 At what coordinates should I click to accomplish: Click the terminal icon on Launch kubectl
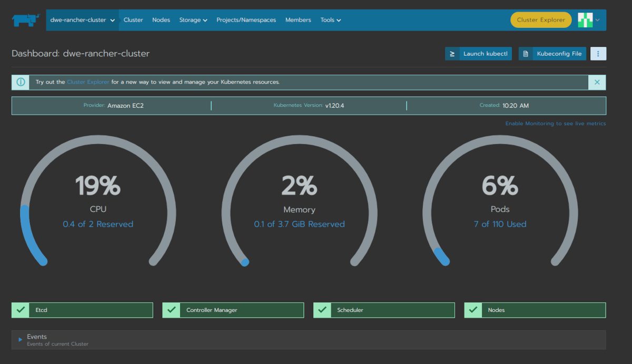click(x=452, y=54)
